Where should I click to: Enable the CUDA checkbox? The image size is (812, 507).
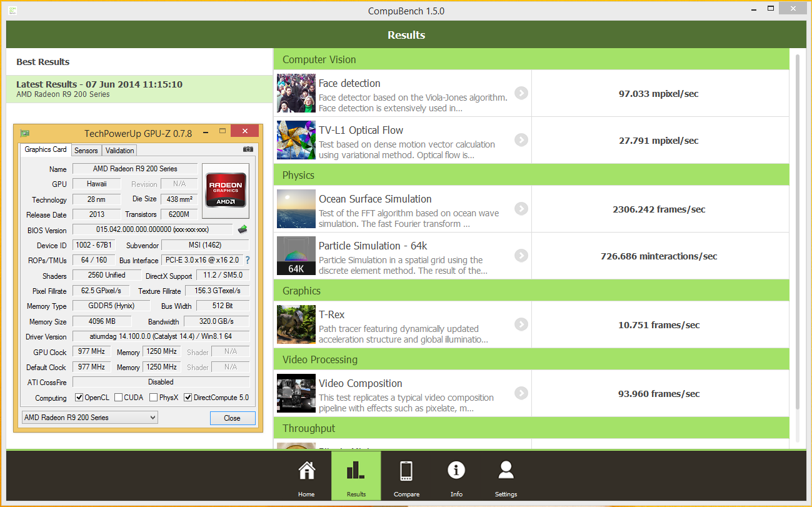pyautogui.click(x=118, y=398)
